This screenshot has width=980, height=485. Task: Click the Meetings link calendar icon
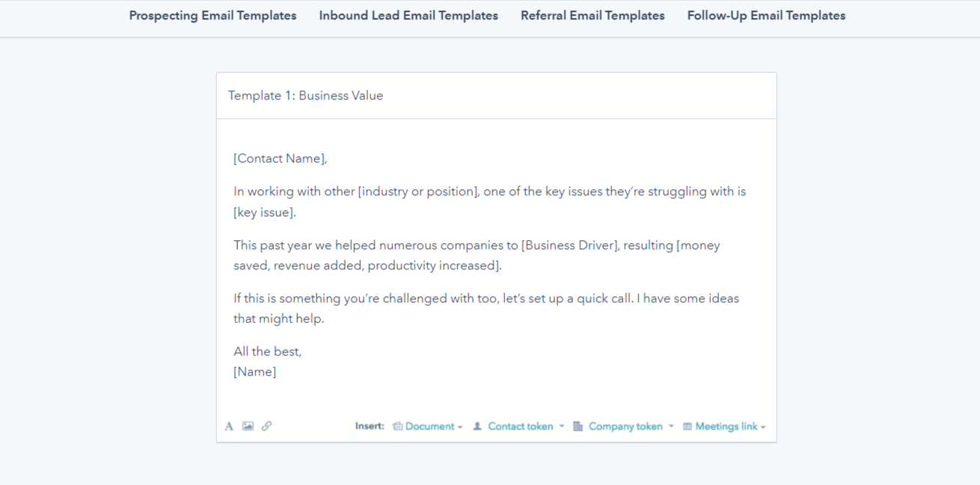click(687, 427)
